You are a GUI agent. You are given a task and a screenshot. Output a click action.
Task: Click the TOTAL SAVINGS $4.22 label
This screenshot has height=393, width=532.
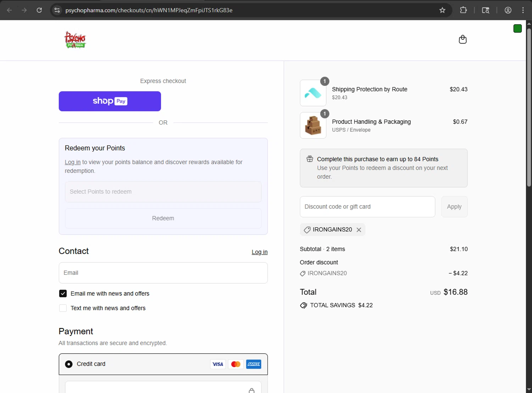tap(342, 305)
